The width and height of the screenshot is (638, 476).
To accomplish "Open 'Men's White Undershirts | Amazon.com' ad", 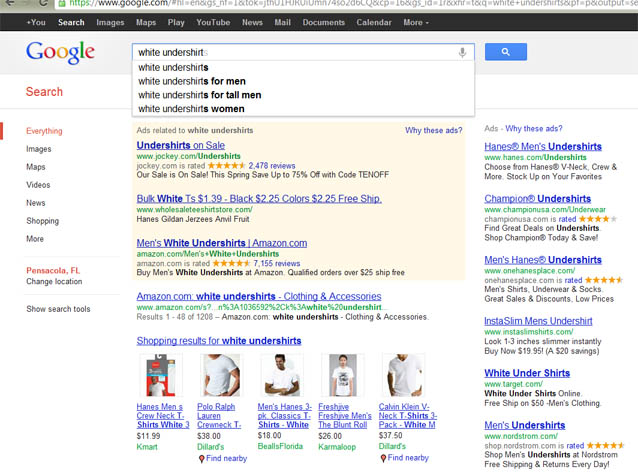I will pyautogui.click(x=222, y=243).
